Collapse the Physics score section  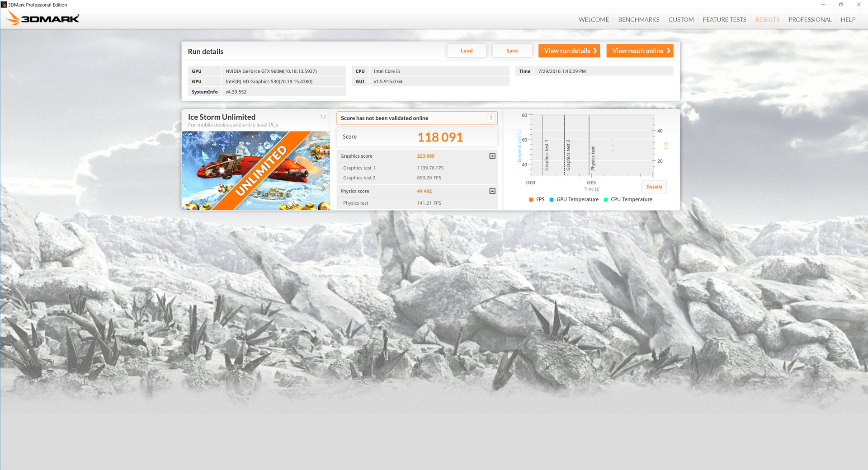[492, 191]
